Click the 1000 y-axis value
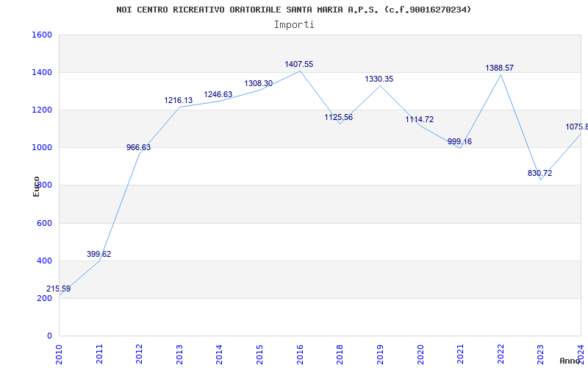Screen dimensions: 588x368 [42, 148]
